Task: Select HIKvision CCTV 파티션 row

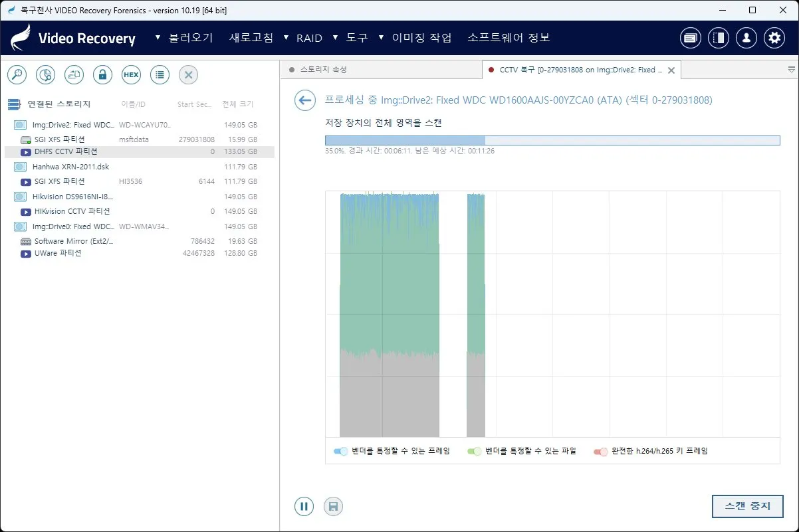Action: tap(140, 211)
